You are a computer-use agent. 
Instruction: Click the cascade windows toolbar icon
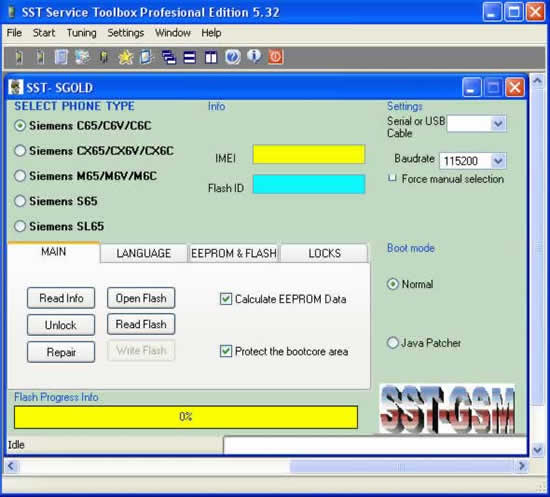pyautogui.click(x=169, y=57)
